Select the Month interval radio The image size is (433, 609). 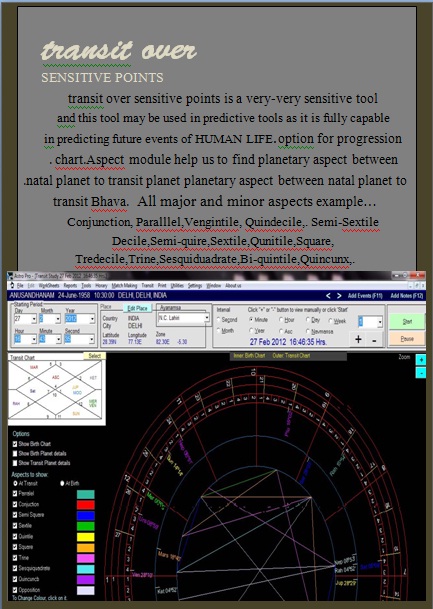pos(219,331)
